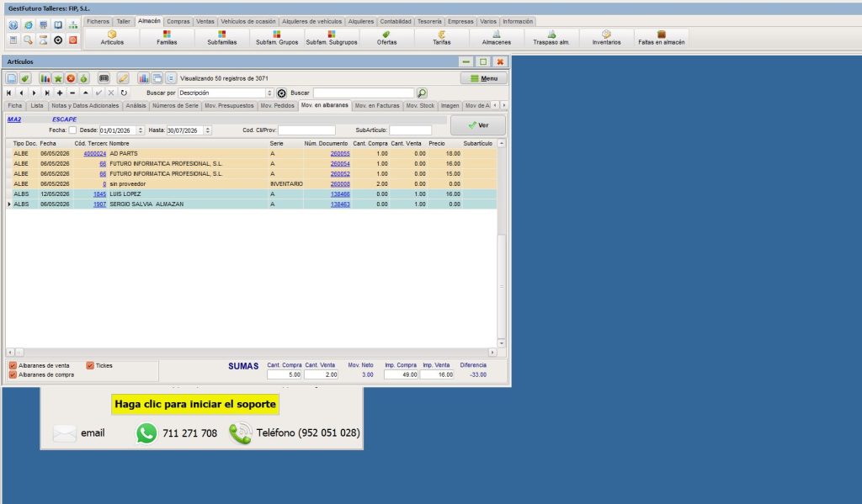This screenshot has width=862, height=504.
Task: Open the Subfam. Subgrupos ribbon icon
Action: 332,37
